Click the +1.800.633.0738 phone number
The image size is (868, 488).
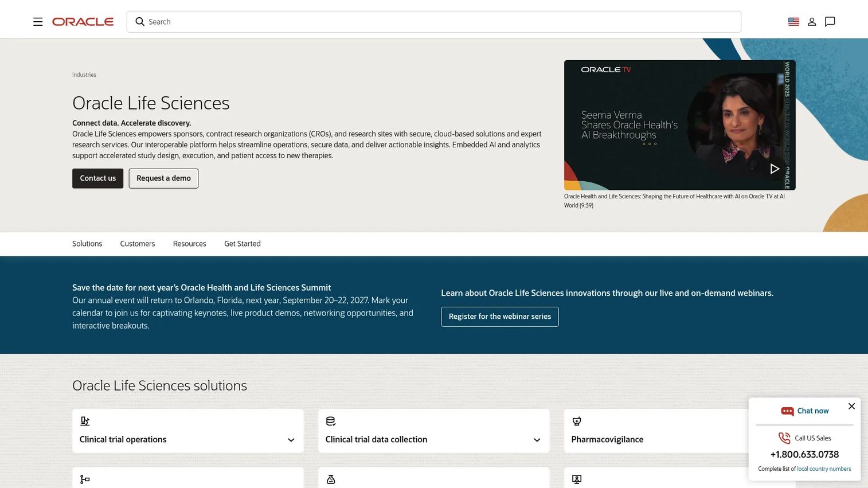(x=804, y=454)
